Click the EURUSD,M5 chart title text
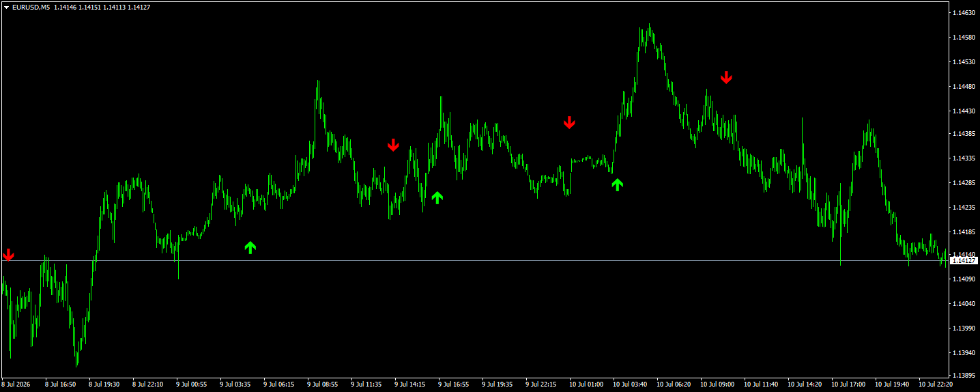This screenshot has height=392, width=980. 31,7
